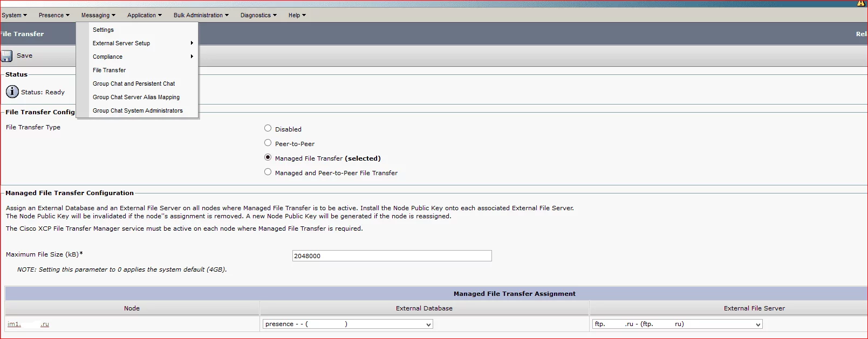The height and width of the screenshot is (339, 868).
Task: Open the Bulk Administration menu
Action: click(201, 15)
